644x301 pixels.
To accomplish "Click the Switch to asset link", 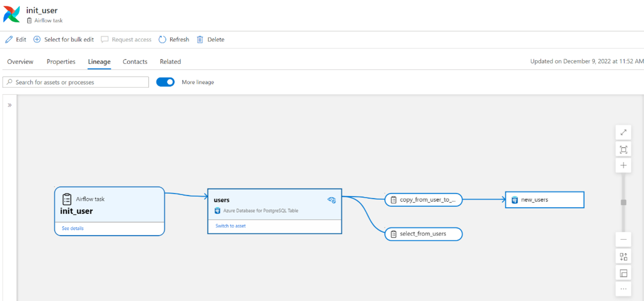I will point(230,226).
